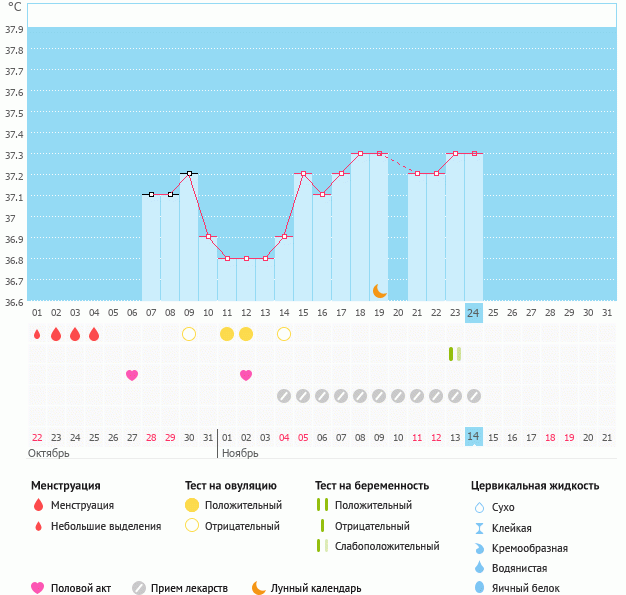The image size is (626, 595).
Task: Click the heart icon on cycle day 12
Action: coord(246,375)
